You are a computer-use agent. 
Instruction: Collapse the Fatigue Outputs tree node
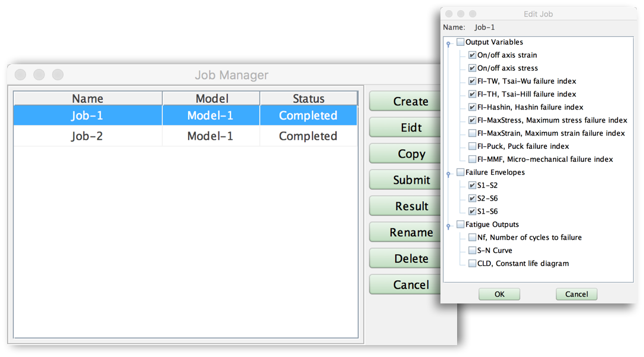(x=449, y=226)
